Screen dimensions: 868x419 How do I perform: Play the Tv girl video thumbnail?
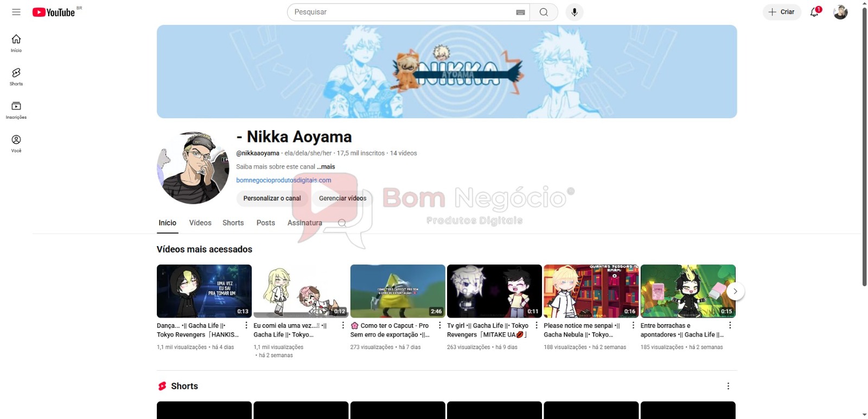tap(494, 291)
